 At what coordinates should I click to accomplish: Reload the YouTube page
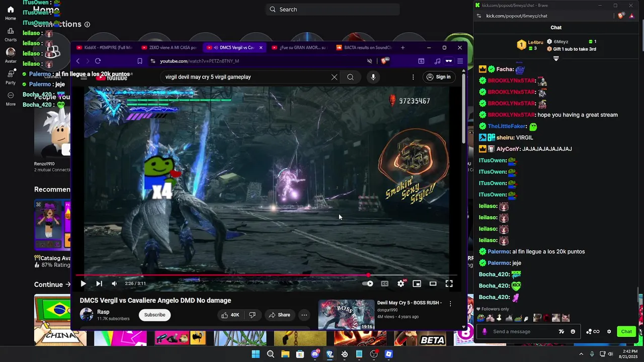point(98,61)
